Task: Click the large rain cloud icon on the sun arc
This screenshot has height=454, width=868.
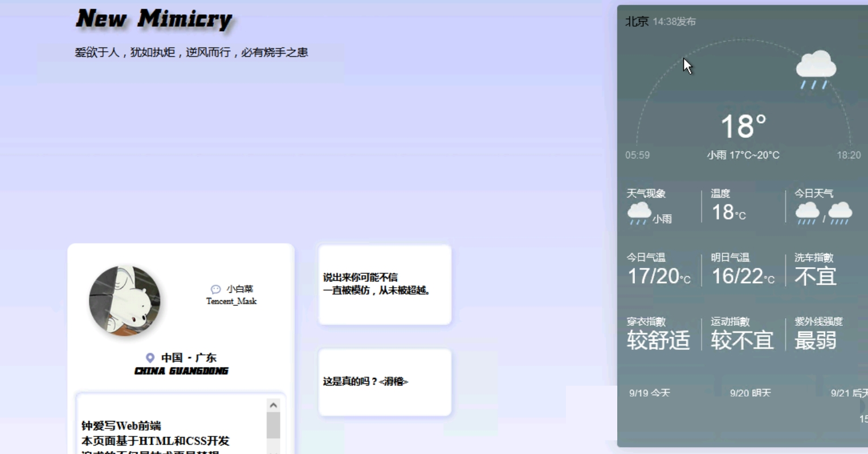Action: tap(816, 69)
